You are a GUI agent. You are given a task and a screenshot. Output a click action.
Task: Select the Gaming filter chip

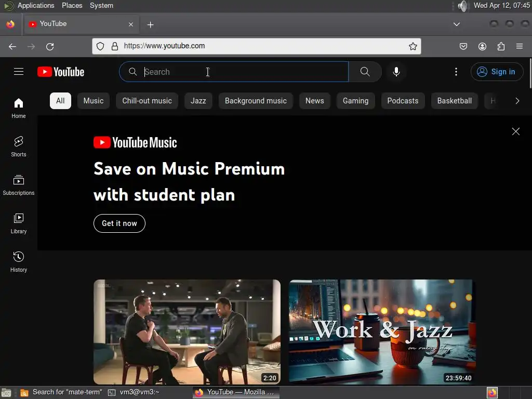pos(355,101)
